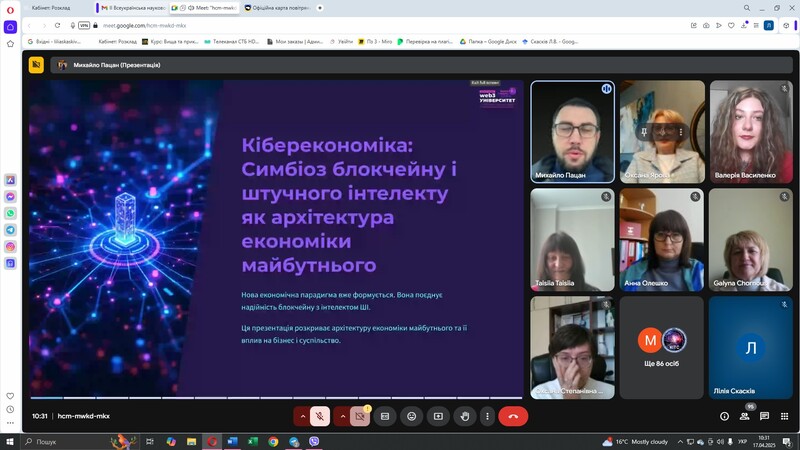Open browser tab search magnifier

(747, 8)
